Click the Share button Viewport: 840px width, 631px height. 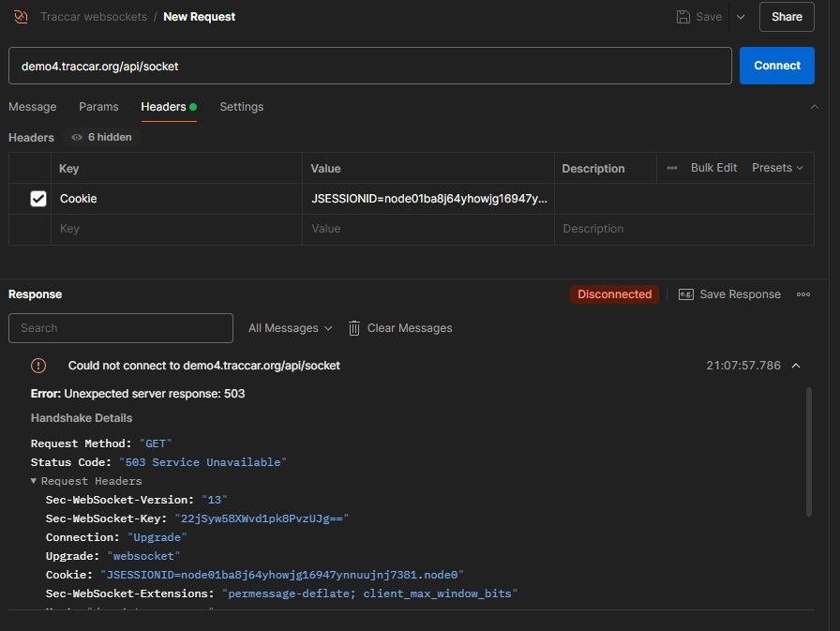coord(786,17)
